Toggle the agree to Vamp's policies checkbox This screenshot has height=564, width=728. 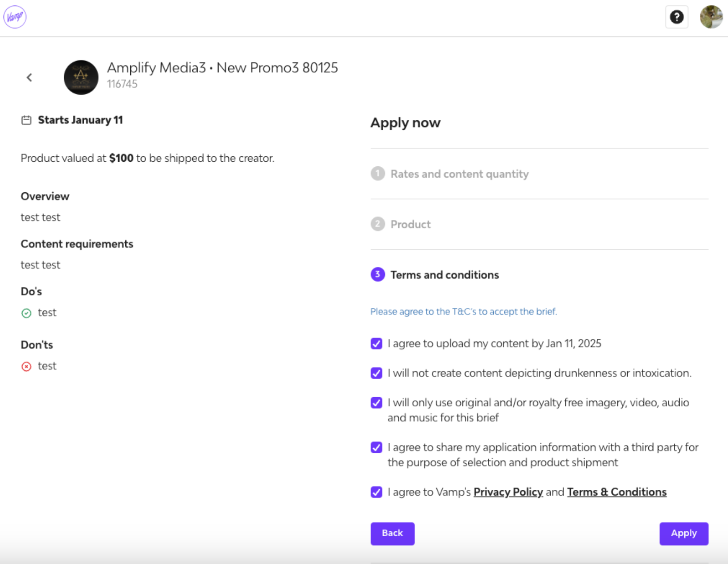pos(376,492)
